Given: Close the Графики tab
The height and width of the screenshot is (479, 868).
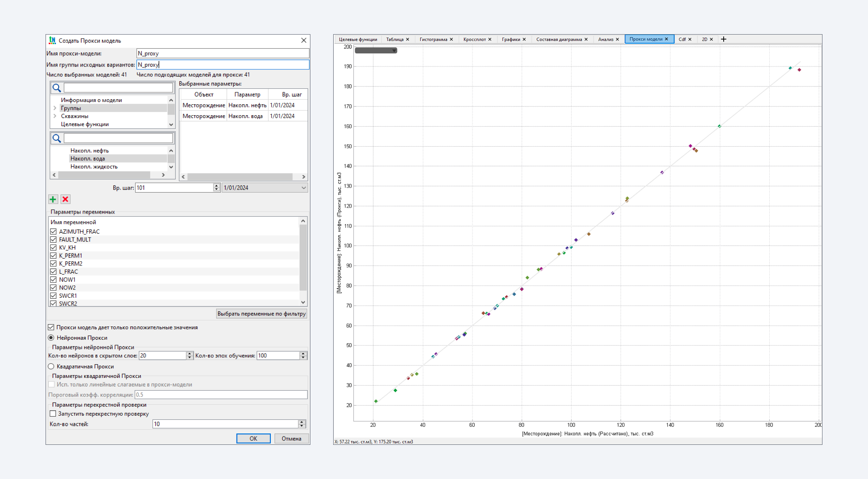Looking at the screenshot, I should tap(524, 39).
